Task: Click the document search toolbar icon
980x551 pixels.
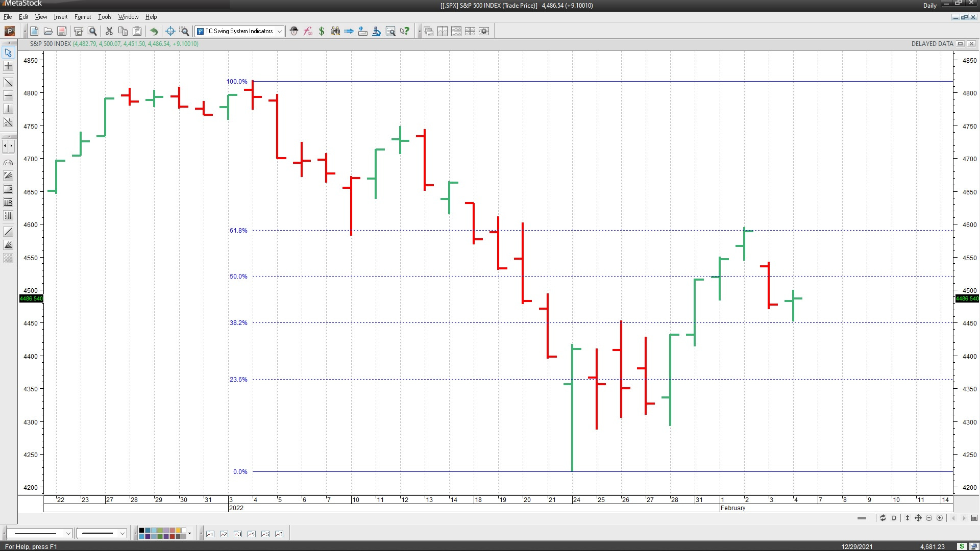Action: pos(390,31)
